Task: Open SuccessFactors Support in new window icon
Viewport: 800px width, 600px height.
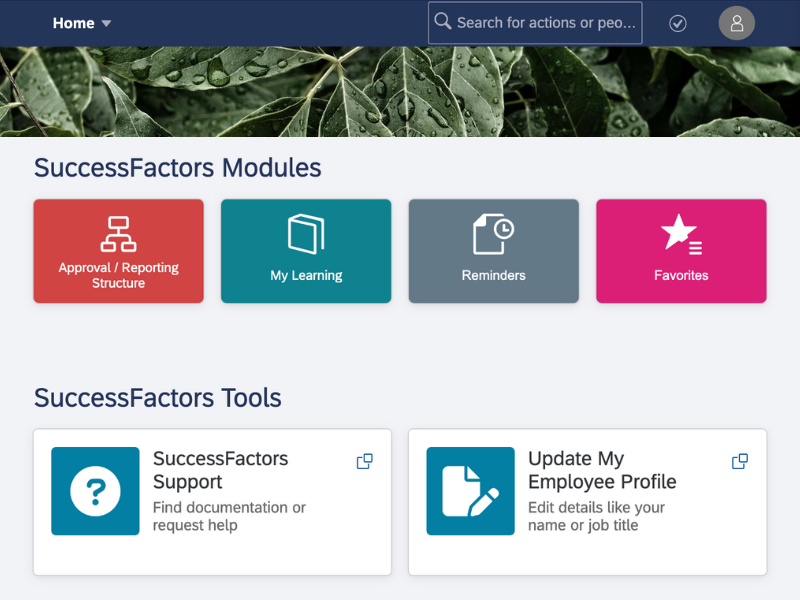Action: pyautogui.click(x=364, y=461)
